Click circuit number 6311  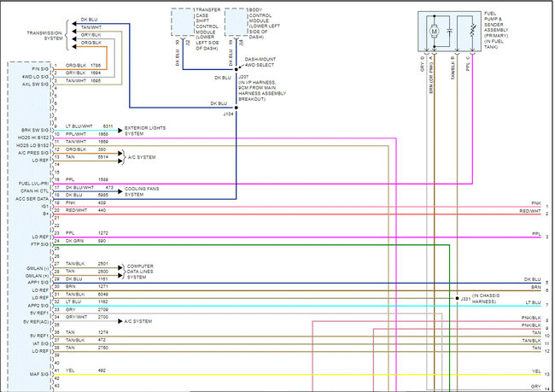pos(108,126)
